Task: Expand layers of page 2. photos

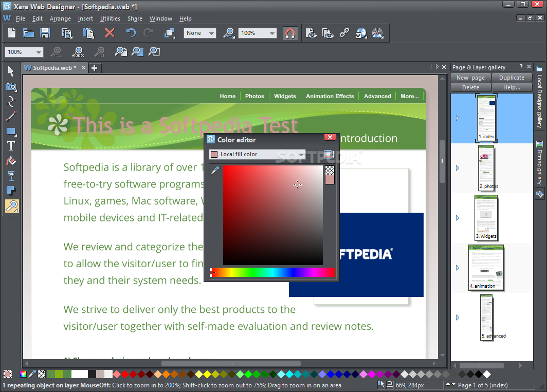Action: coord(458,168)
